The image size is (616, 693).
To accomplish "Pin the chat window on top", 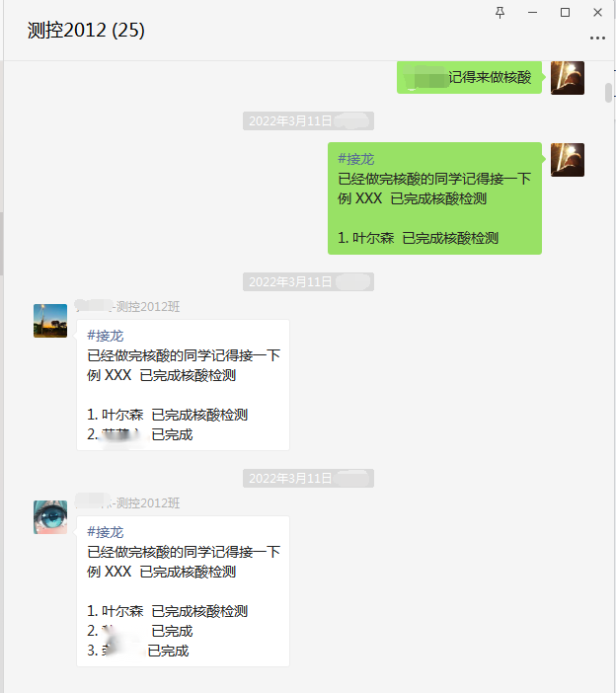I will point(500,13).
